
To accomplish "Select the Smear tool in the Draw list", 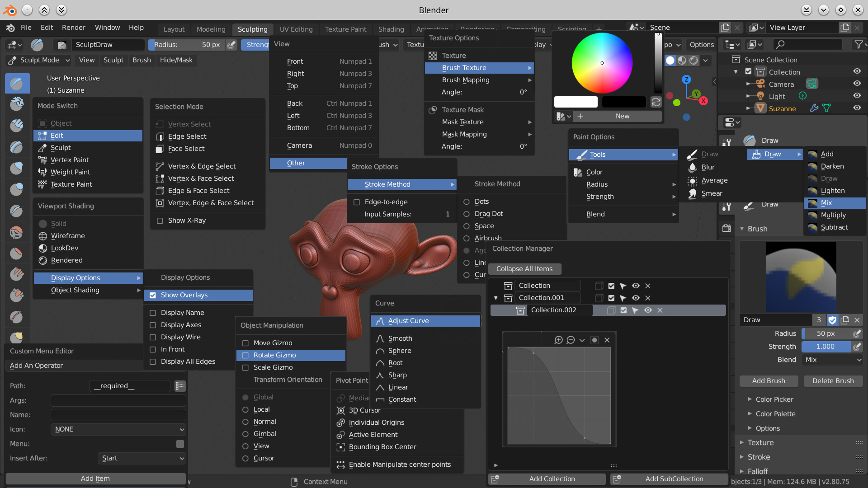I will coord(711,193).
